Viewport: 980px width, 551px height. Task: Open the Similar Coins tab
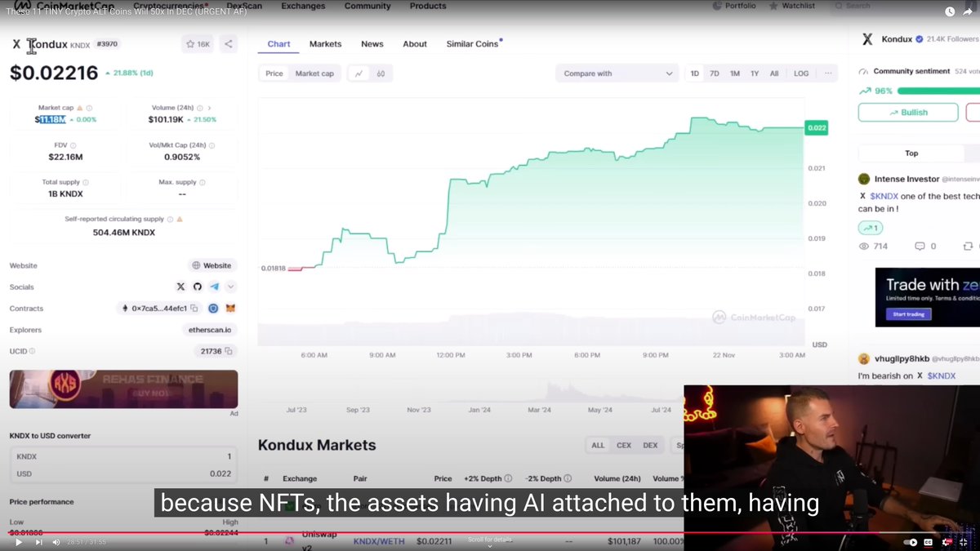(x=472, y=44)
